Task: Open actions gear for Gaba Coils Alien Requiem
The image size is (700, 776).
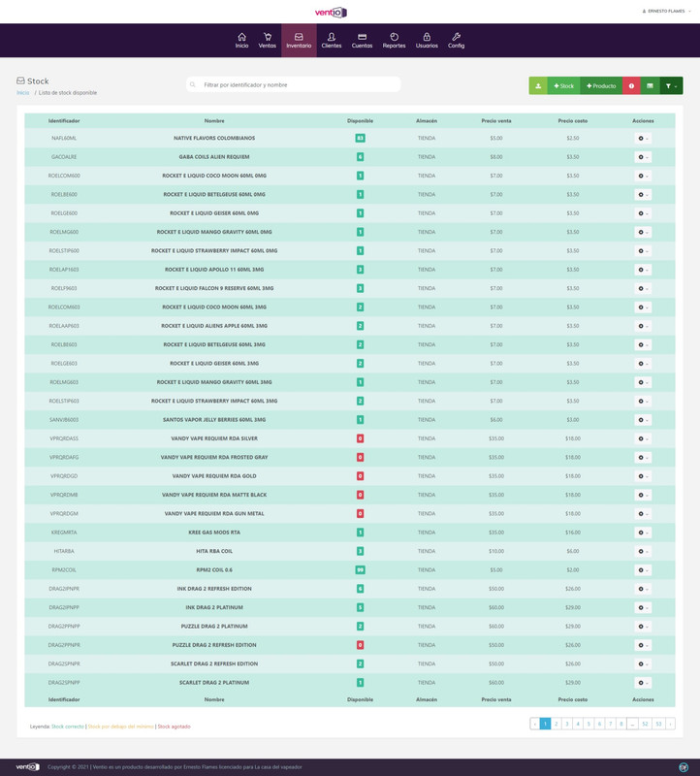Action: coord(643,157)
